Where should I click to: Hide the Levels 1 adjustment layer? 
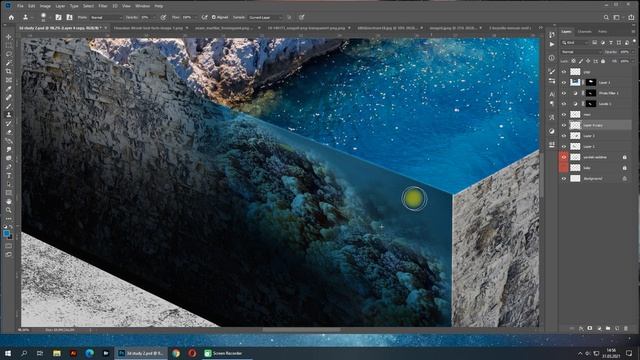(564, 104)
